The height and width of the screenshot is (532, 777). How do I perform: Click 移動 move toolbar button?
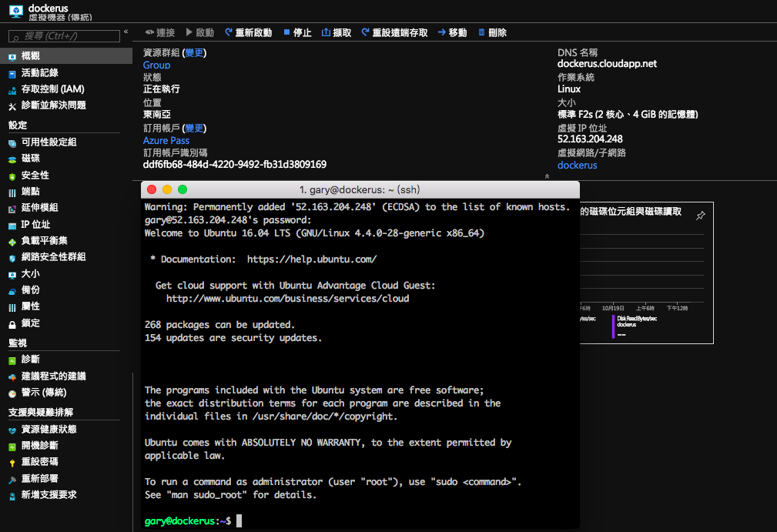[x=453, y=32]
